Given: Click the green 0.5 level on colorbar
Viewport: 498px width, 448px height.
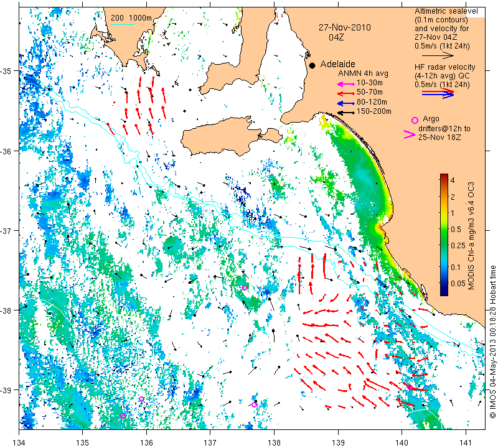Looking at the screenshot, I should click(x=444, y=229).
